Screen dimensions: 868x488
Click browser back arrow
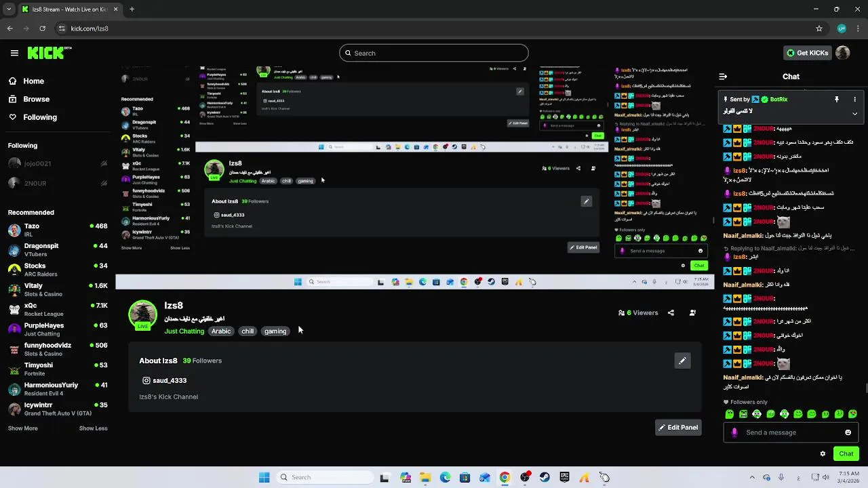coord(9,28)
